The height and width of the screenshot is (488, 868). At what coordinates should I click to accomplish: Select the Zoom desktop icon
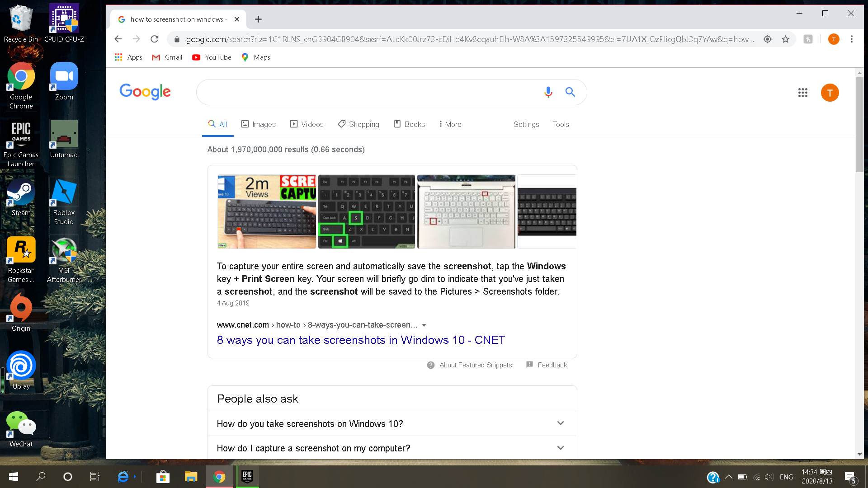pyautogui.click(x=64, y=81)
